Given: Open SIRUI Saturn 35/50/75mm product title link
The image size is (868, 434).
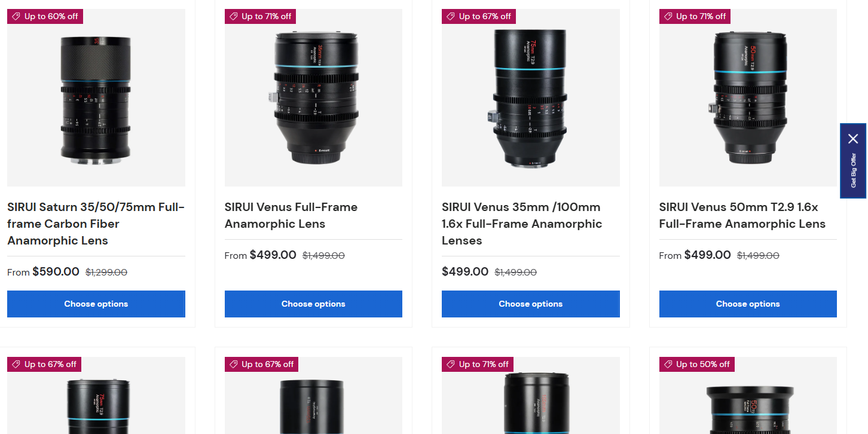Looking at the screenshot, I should tap(96, 224).
